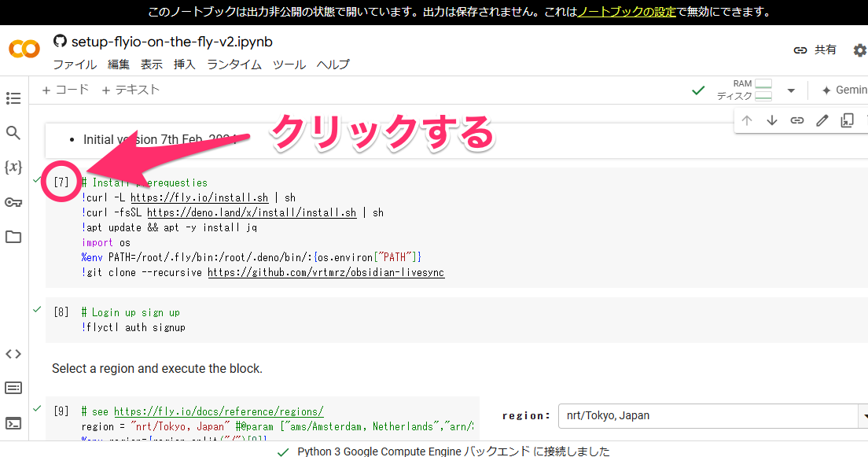This screenshot has width=868, height=457.
Task: Open the RAM and disk resources dropdown
Action: tap(791, 90)
